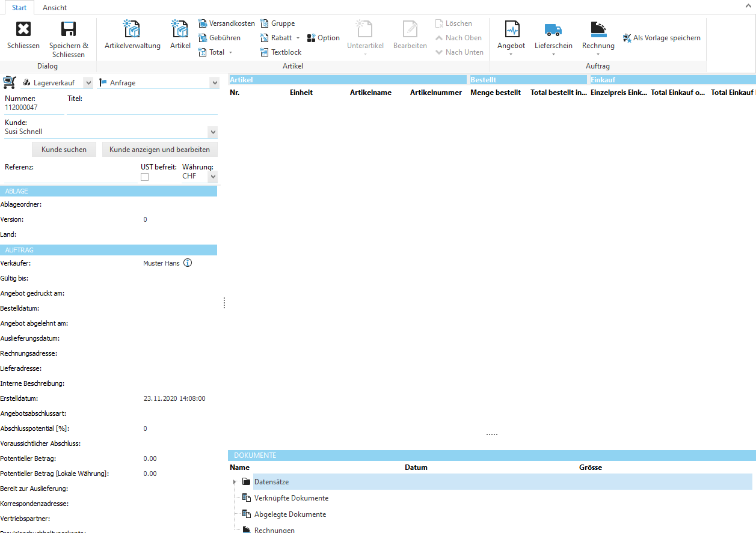Click the Lieferschein truck icon
Screen dimensions: 756x533
(553, 29)
